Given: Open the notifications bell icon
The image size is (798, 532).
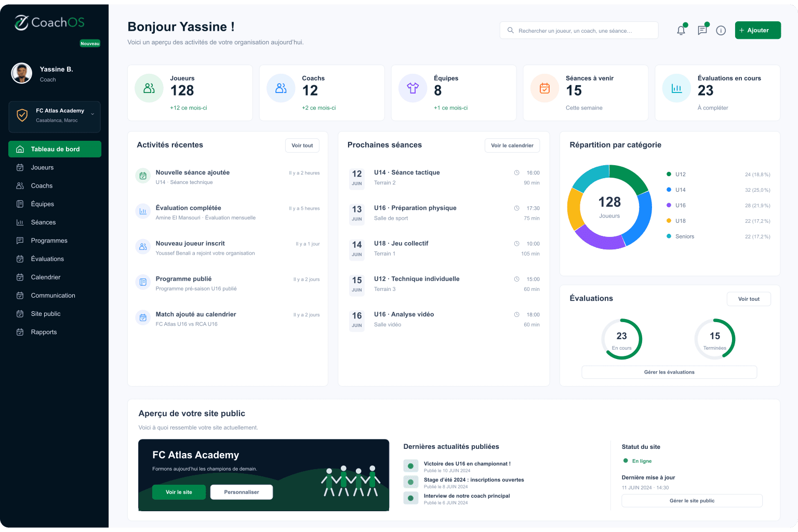Looking at the screenshot, I should pos(681,31).
